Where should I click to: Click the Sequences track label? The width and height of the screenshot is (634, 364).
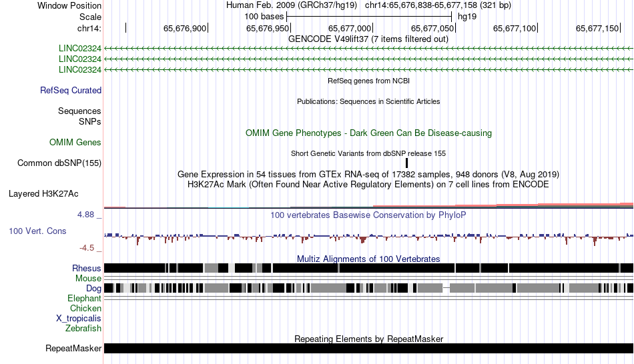[x=79, y=111]
